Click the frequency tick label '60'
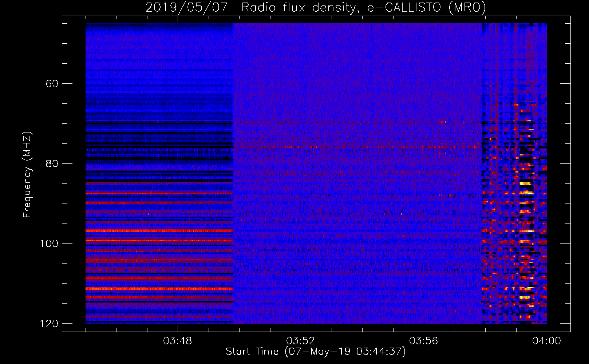The height and width of the screenshot is (364, 589). [52, 84]
